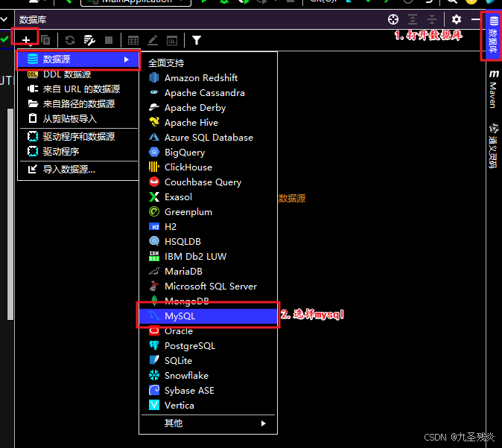This screenshot has width=502, height=448.
Task: Select Azure SQL Database
Action: [208, 137]
